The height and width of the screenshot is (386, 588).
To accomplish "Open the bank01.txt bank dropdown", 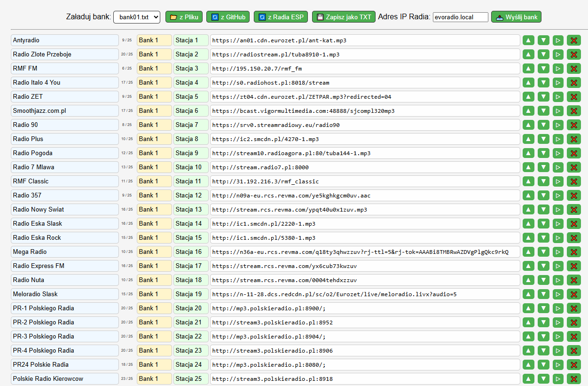I will pos(137,17).
